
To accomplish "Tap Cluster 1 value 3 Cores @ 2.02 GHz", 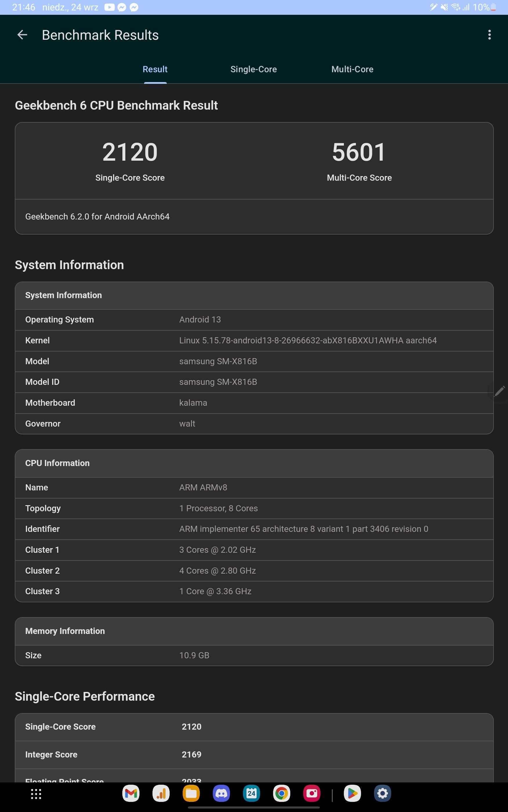I will [x=217, y=550].
